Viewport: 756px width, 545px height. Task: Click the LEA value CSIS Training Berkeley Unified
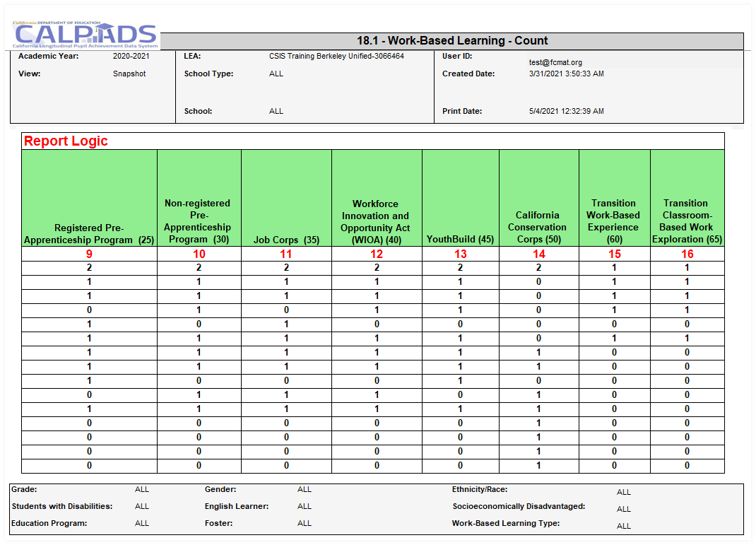click(x=336, y=56)
